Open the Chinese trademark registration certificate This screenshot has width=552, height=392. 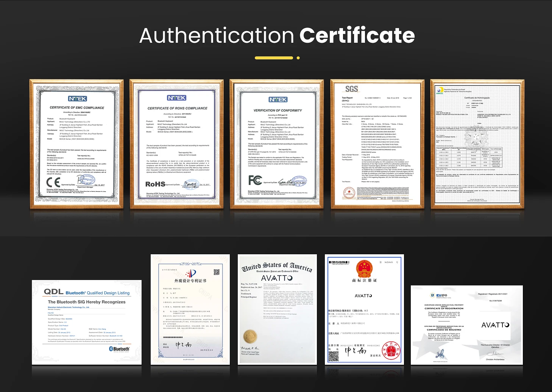point(364,310)
